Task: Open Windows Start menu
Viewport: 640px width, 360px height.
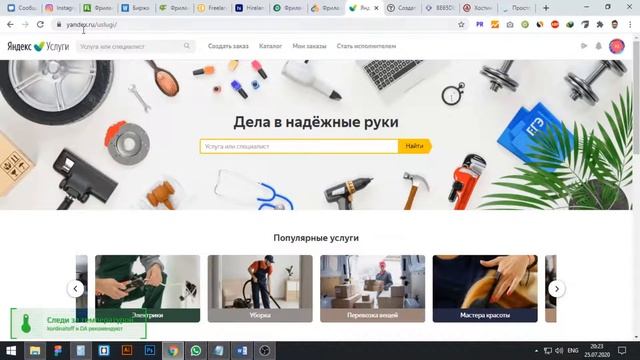Action: [x=11, y=351]
